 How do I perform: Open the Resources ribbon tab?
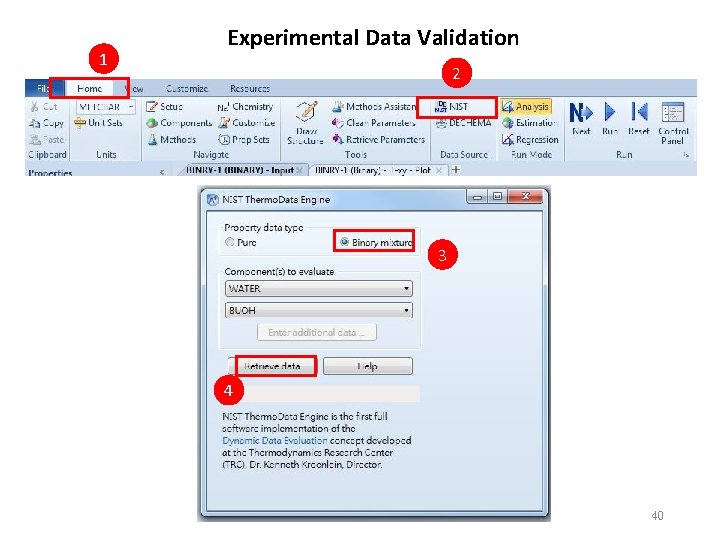(x=250, y=88)
